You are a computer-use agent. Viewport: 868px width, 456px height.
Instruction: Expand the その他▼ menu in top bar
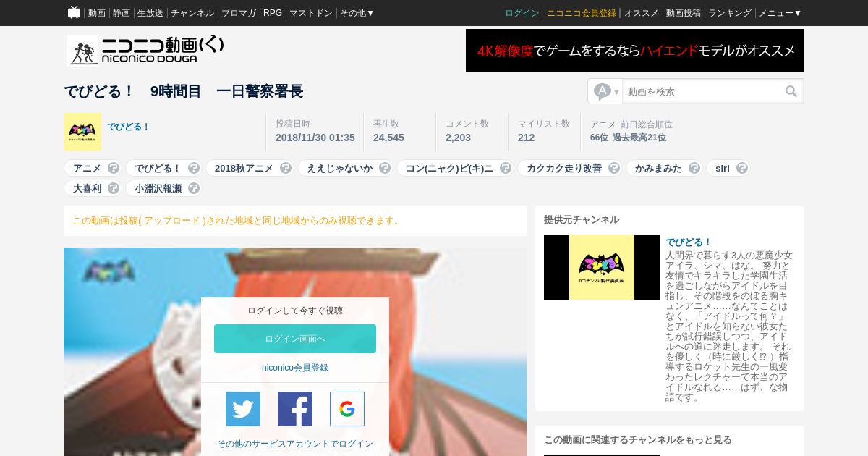357,13
